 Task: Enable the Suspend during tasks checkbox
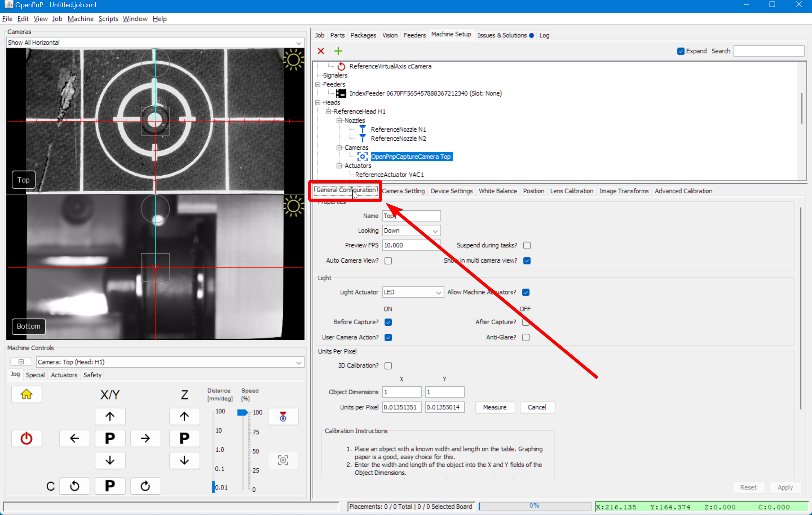click(526, 245)
